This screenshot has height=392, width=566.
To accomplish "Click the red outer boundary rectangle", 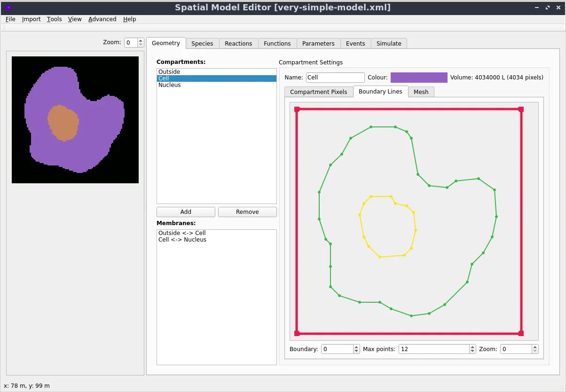I will pos(409,110).
